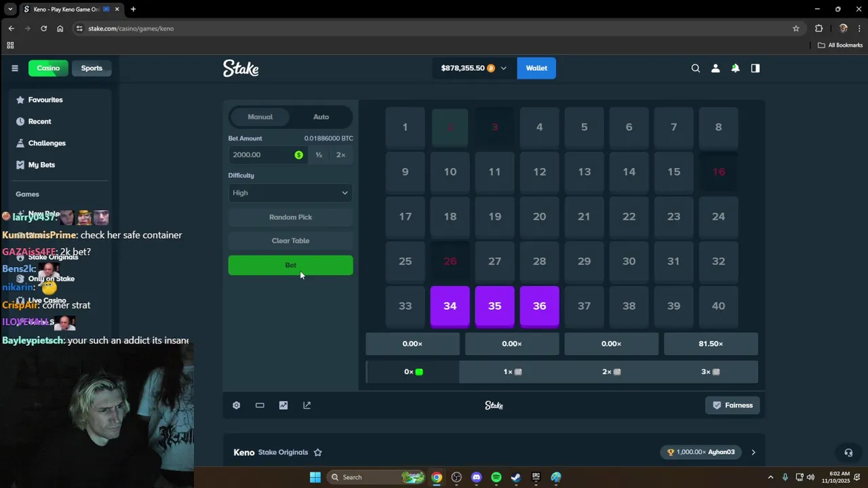
Task: Open the search magnifier in Stake header
Action: pyautogui.click(x=695, y=68)
